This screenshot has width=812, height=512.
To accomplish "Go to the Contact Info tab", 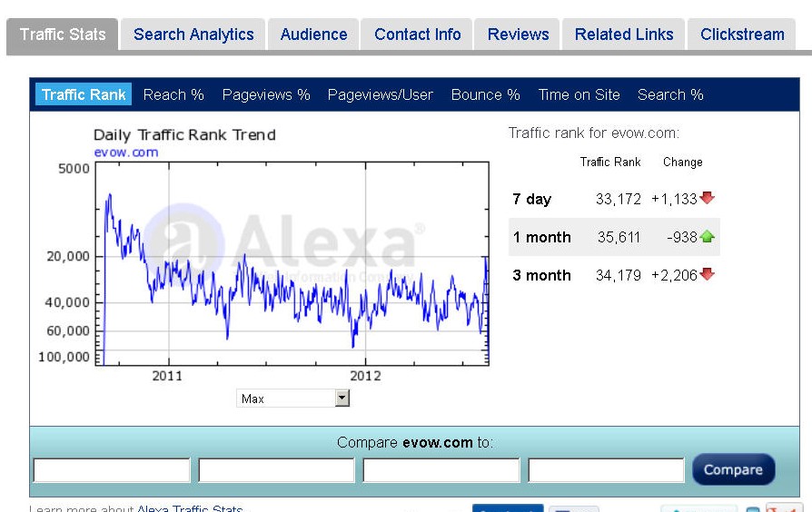I will pos(417,34).
